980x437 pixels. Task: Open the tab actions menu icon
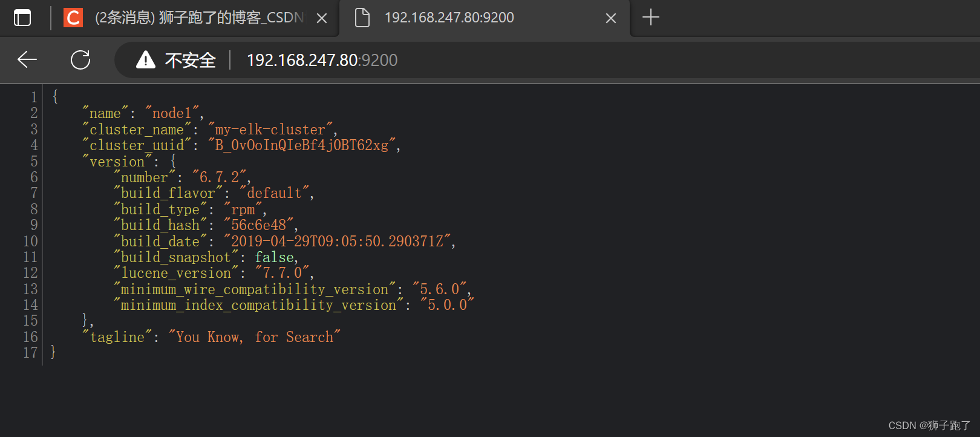pos(22,18)
